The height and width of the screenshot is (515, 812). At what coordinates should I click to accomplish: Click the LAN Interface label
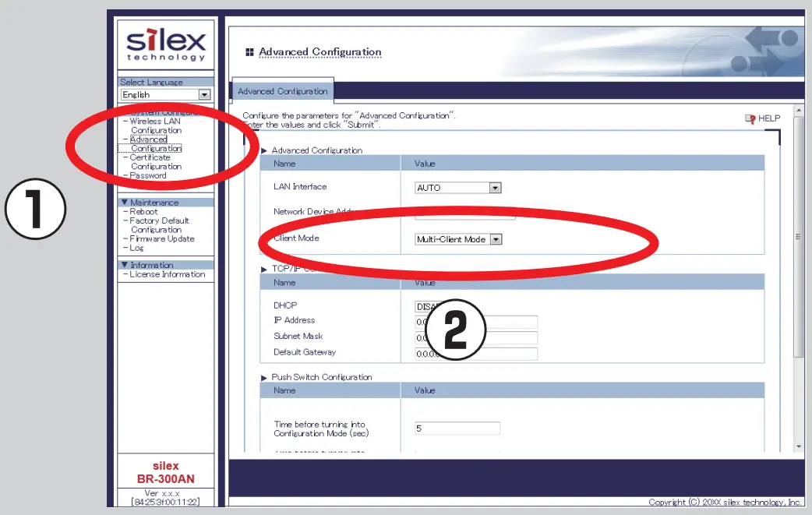tap(300, 187)
